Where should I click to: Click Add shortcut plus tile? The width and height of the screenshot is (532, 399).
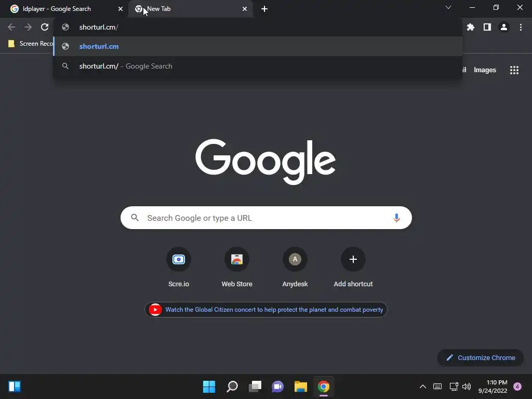click(x=353, y=268)
